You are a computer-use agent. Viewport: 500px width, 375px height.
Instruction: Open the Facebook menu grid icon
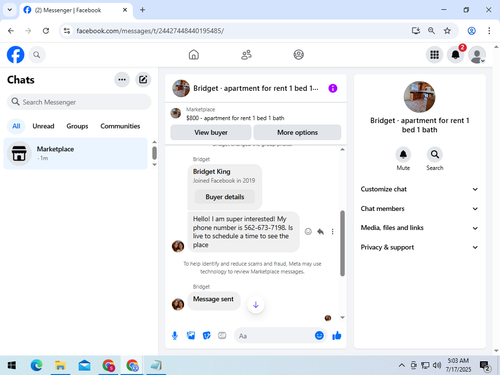pos(434,55)
